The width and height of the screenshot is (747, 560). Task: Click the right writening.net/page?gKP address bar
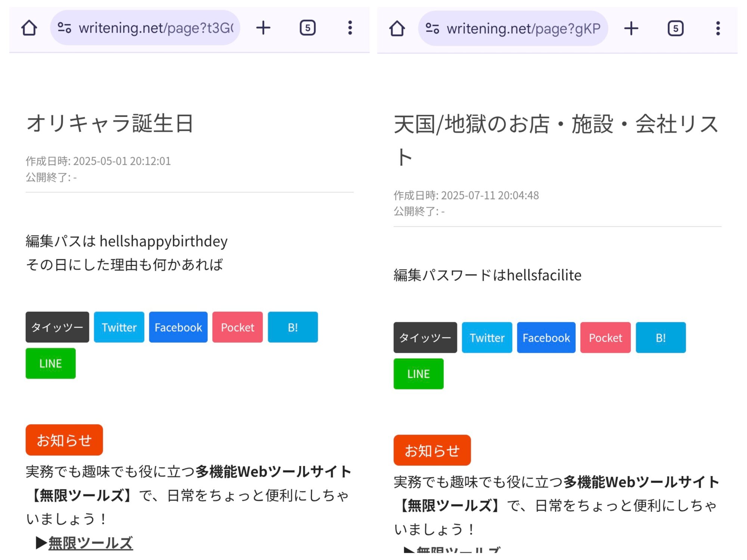524,29
